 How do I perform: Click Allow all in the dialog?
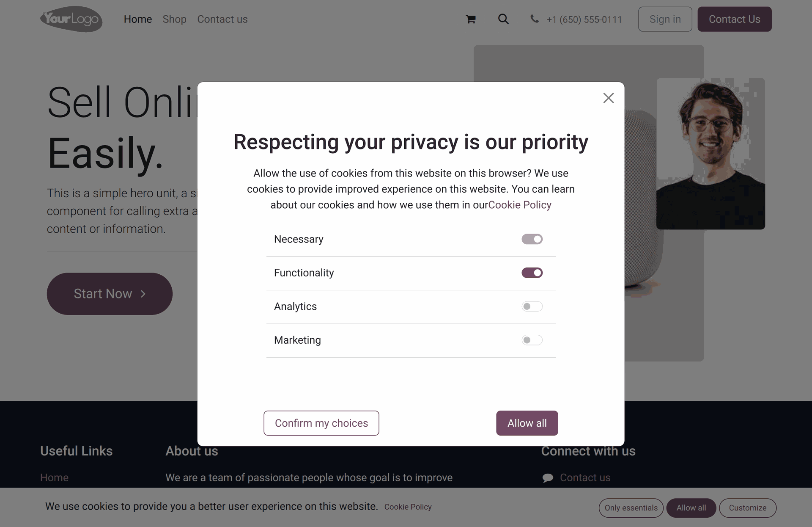coord(527,423)
